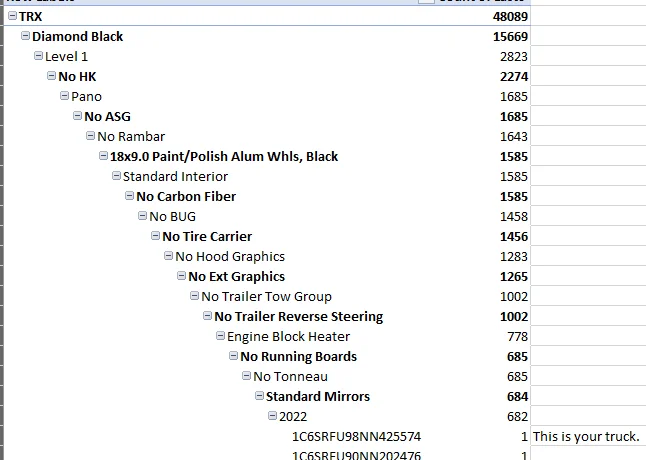
Task: Click the 'This is your truck.' note cell
Action: (586, 437)
